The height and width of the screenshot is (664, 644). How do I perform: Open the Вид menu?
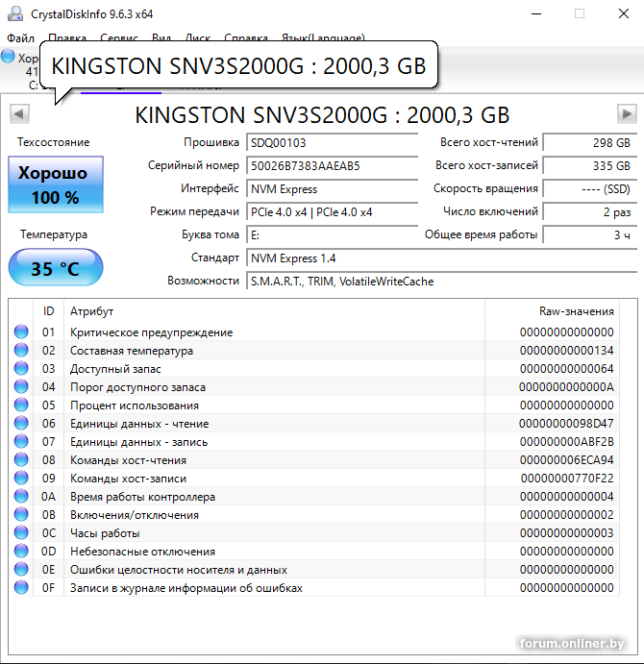(161, 38)
